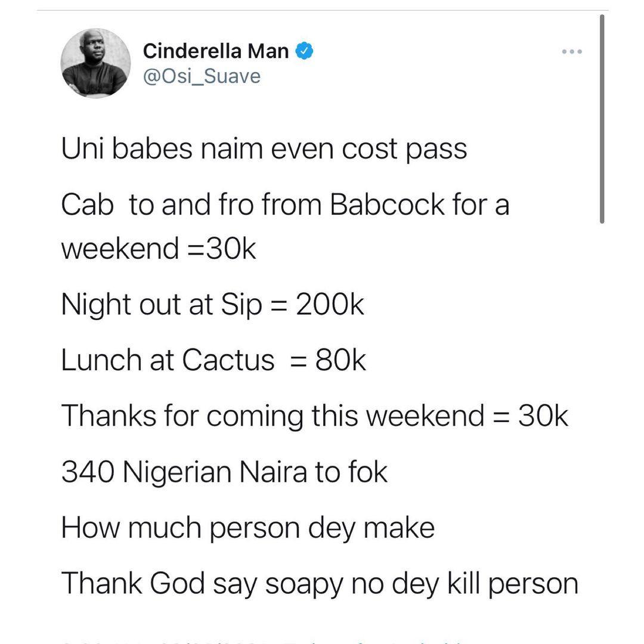Viewport: 644px width, 644px height.
Task: Open the tweet's three-dot more menu
Action: (x=572, y=52)
